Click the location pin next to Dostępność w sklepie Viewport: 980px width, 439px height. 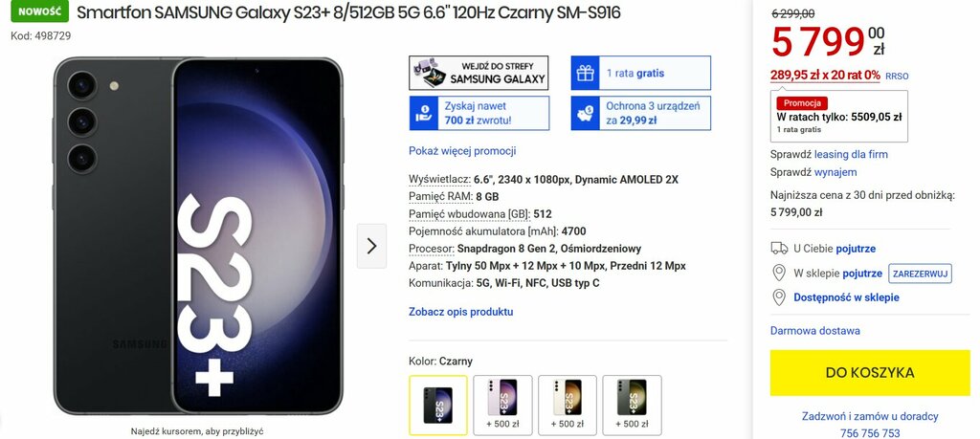[779, 297]
